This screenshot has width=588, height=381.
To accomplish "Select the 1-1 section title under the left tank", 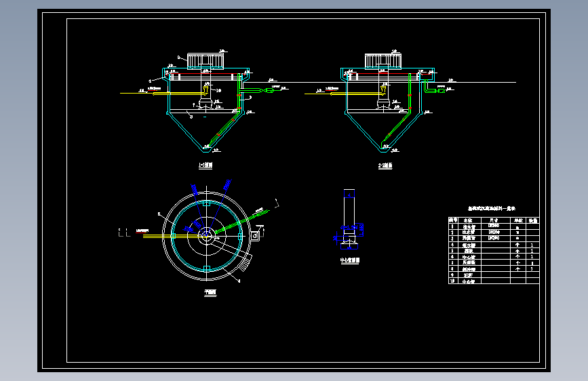I will click(205, 165).
